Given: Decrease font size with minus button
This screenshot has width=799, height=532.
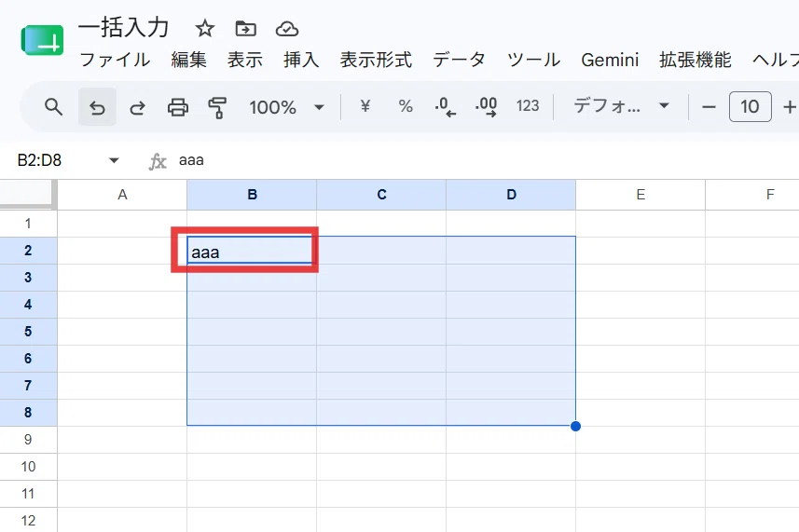Looking at the screenshot, I should click(709, 107).
